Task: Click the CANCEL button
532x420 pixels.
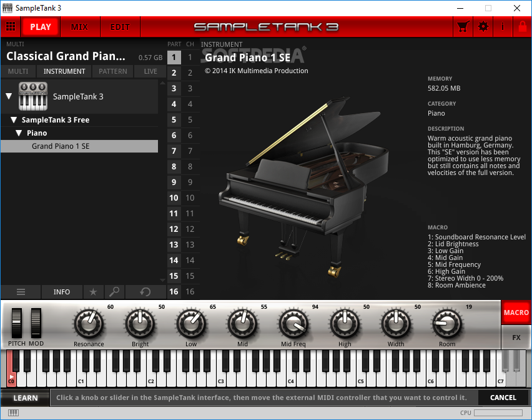Action: [503, 397]
